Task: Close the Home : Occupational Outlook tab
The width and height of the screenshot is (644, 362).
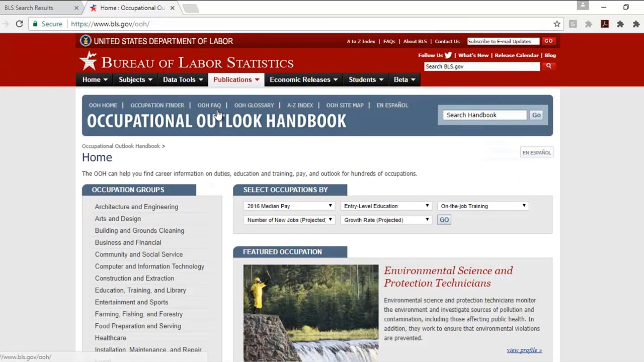Action: click(x=172, y=8)
